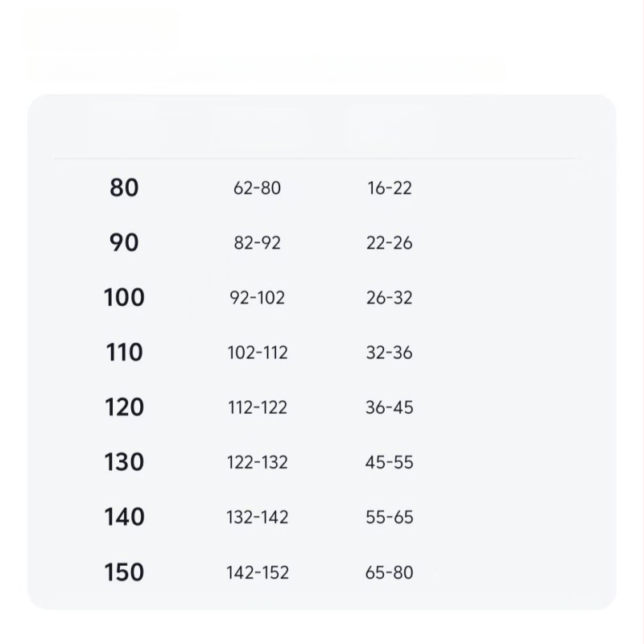Click the size 80 row label
Screen dimensions: 644x644
click(124, 188)
